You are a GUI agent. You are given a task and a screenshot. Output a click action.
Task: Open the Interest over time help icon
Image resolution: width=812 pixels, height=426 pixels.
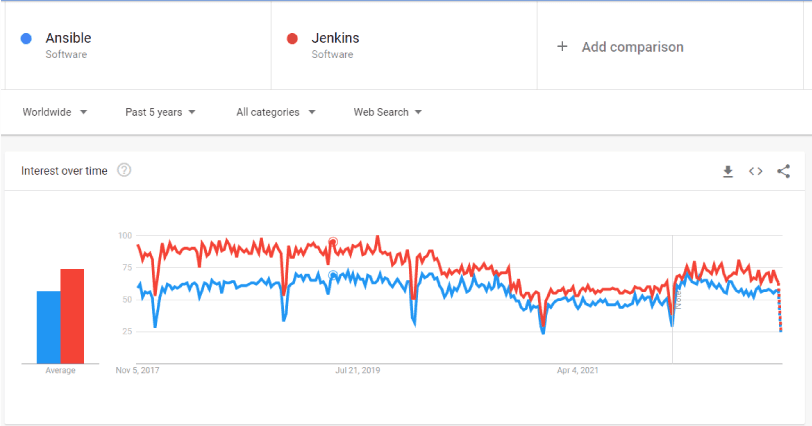124,170
